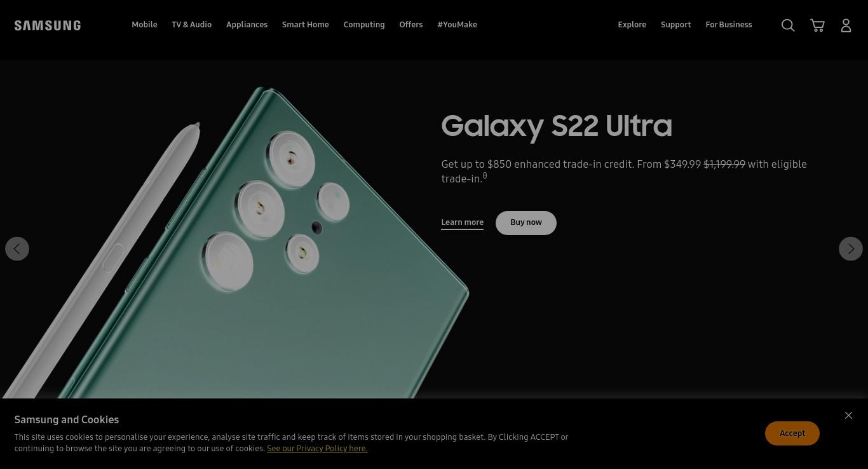Open the TV & Audio menu
Image resolution: width=868 pixels, height=469 pixels.
click(x=191, y=25)
